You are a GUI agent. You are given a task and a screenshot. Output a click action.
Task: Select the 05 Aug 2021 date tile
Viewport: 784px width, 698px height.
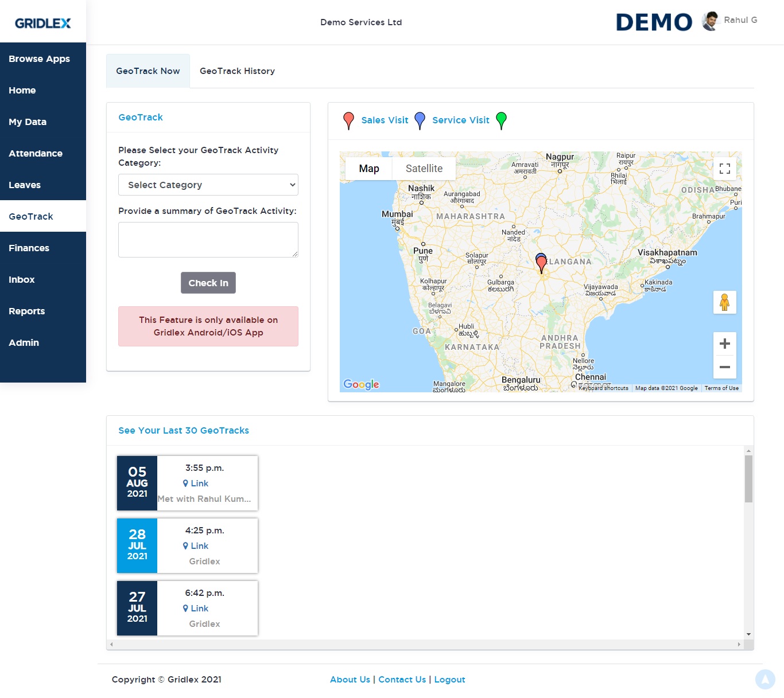click(x=137, y=483)
